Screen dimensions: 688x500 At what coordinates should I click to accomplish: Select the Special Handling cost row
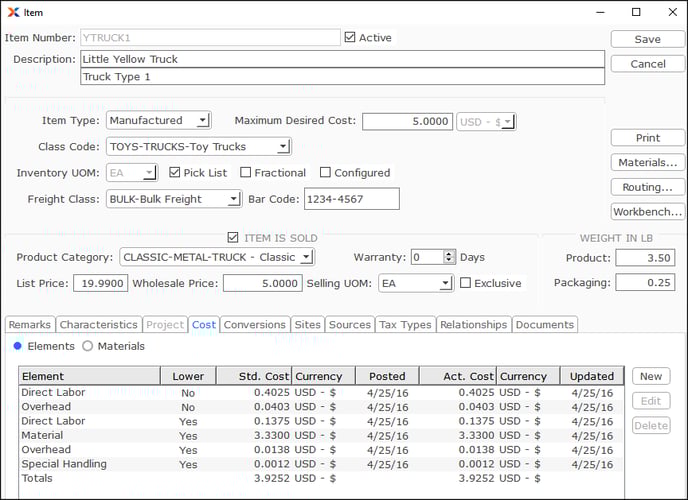321,464
